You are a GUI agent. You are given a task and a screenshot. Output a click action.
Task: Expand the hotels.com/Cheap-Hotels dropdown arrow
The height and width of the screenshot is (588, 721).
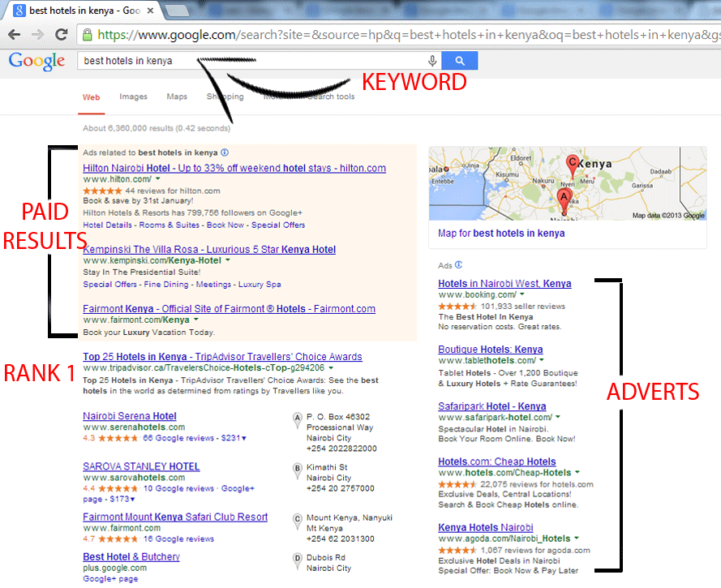(x=577, y=472)
